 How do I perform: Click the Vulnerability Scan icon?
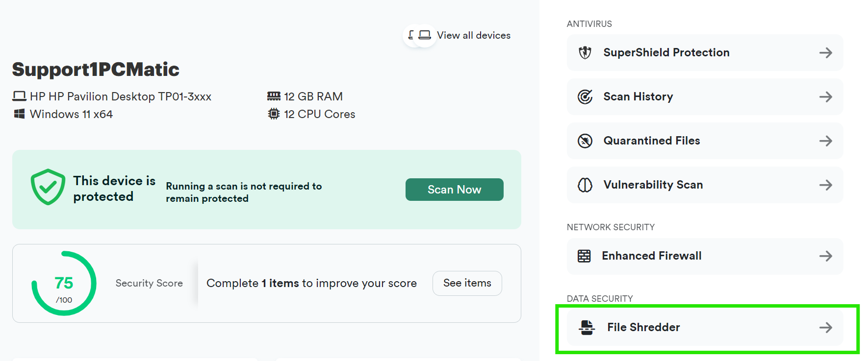point(585,185)
